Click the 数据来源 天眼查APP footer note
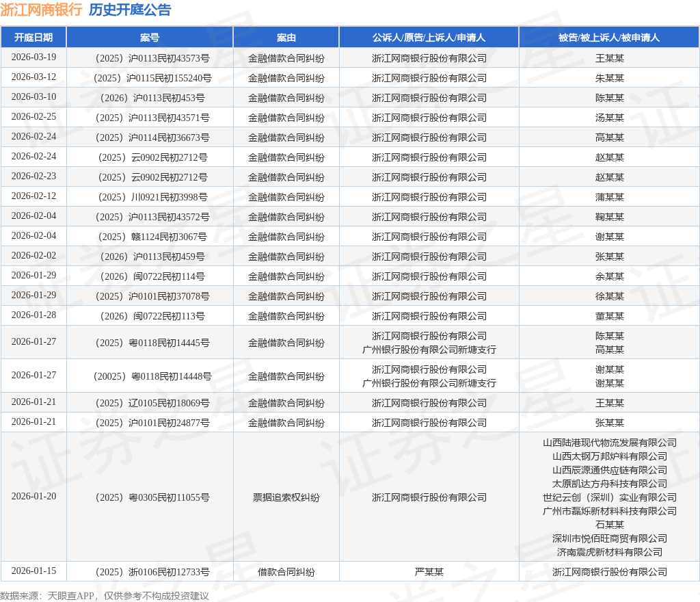Viewport: 700px width, 602px height. tap(105, 596)
